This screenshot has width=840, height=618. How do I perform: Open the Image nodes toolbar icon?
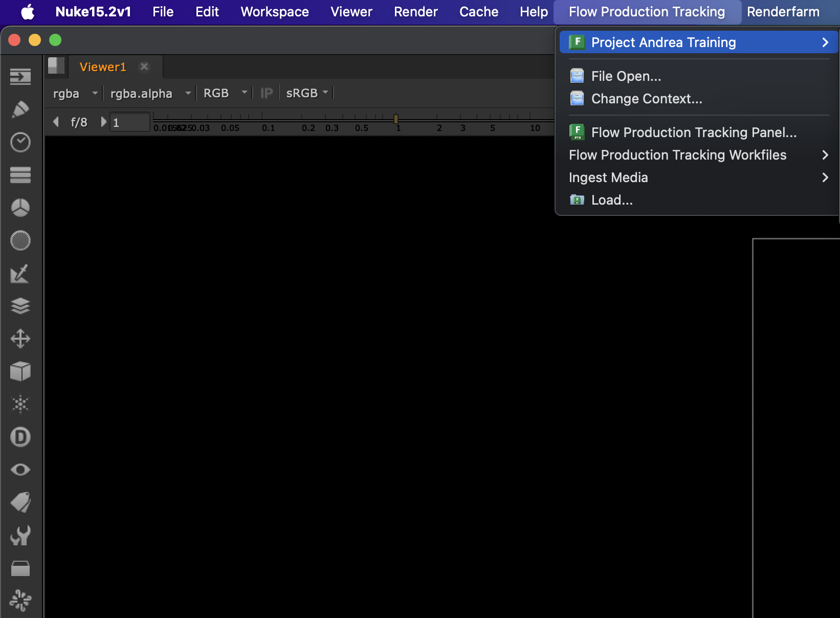[x=20, y=77]
